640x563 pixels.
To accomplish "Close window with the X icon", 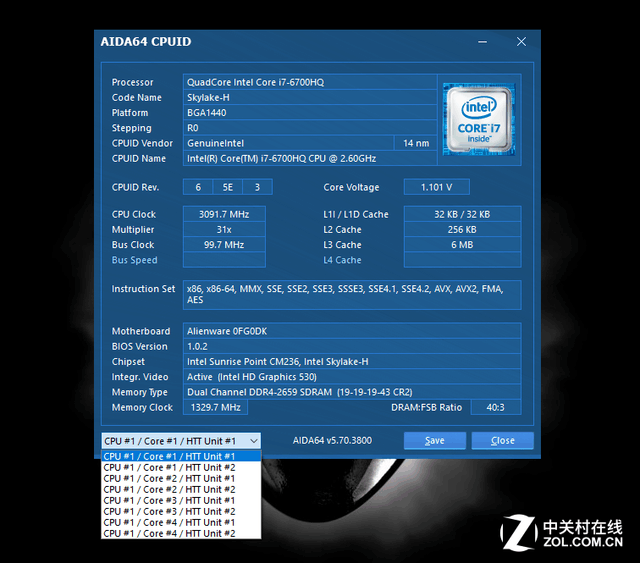I will click(x=521, y=42).
